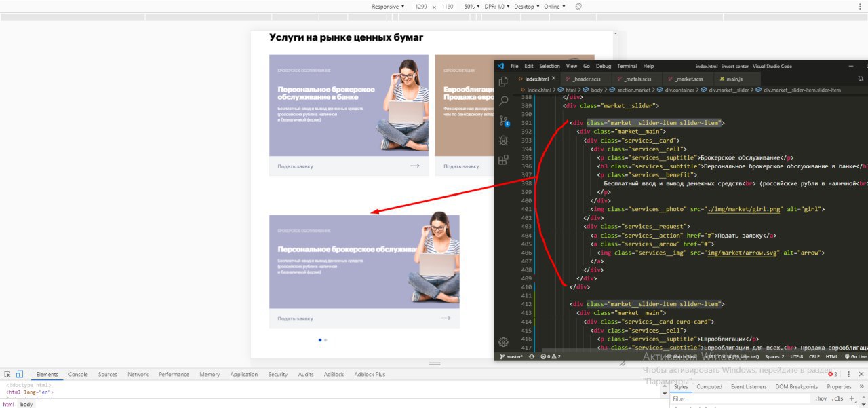Toggle the device toolbar icon in DevTools
This screenshot has height=408, width=868.
point(20,374)
